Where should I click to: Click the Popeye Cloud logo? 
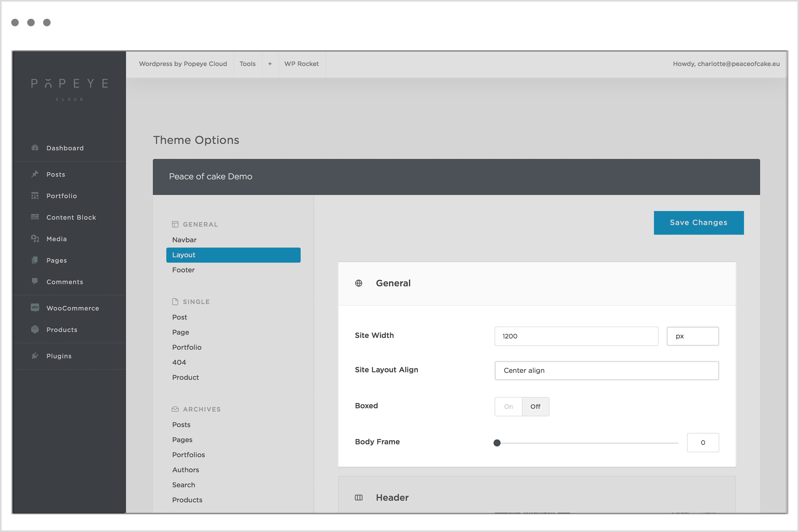[70, 89]
